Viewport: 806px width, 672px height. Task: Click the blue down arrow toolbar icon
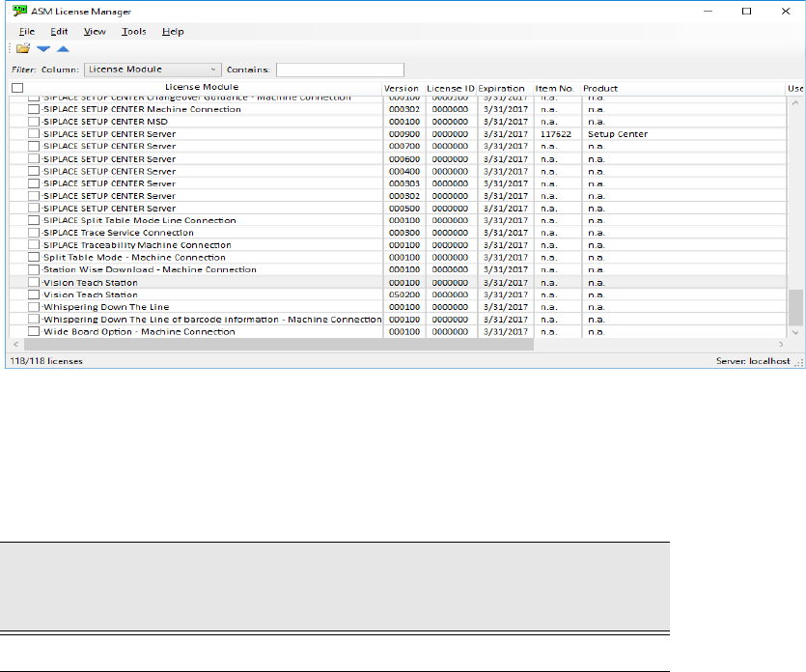(43, 49)
